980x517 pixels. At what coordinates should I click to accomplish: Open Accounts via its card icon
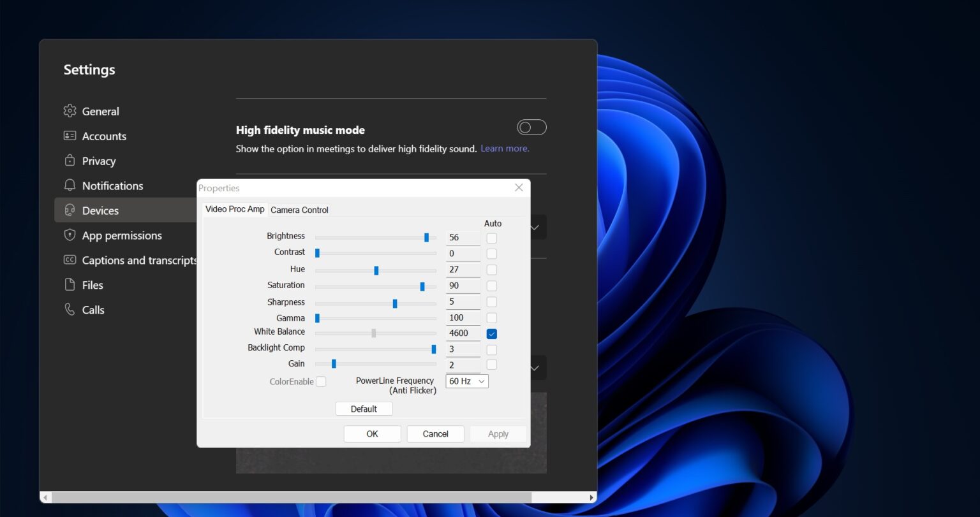click(x=70, y=136)
